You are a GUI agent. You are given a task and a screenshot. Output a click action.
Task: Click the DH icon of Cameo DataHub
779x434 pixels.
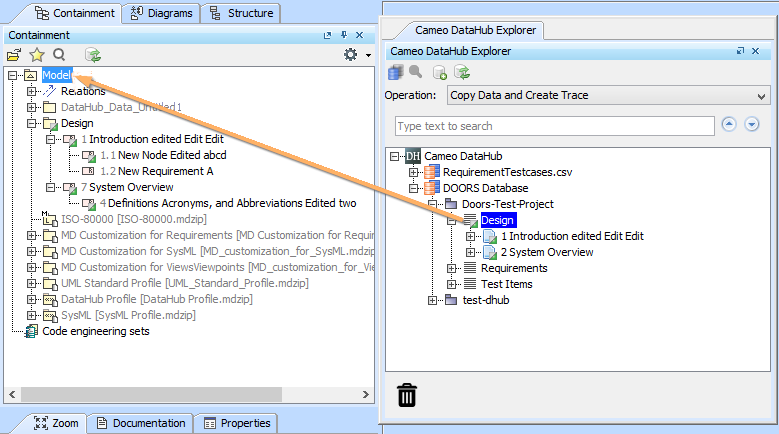(x=413, y=156)
